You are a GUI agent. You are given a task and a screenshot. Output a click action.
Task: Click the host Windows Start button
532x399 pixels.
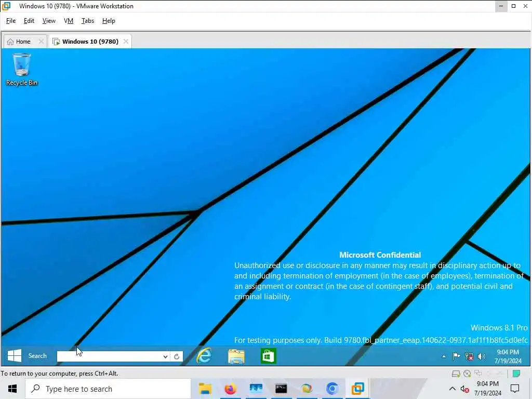12,389
